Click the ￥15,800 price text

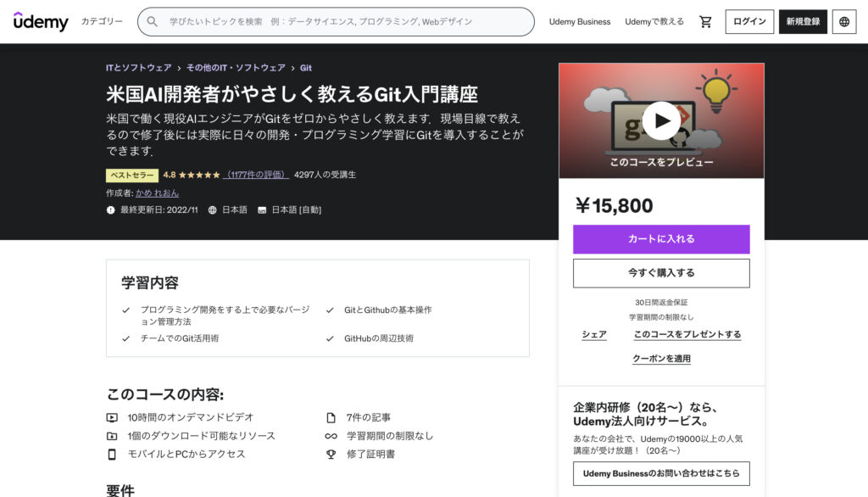614,205
